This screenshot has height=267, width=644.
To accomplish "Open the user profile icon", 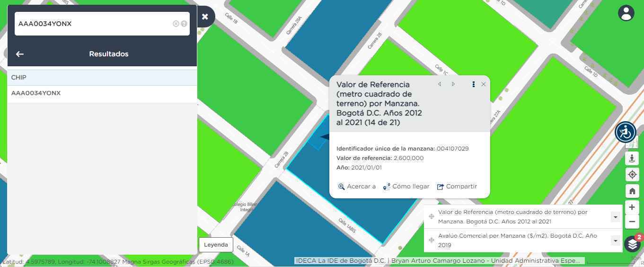I will tap(626, 13).
